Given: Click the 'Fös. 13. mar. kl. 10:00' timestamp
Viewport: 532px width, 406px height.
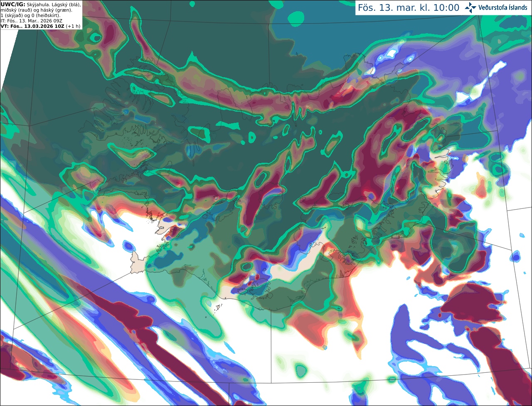Looking at the screenshot, I should [409, 7].
